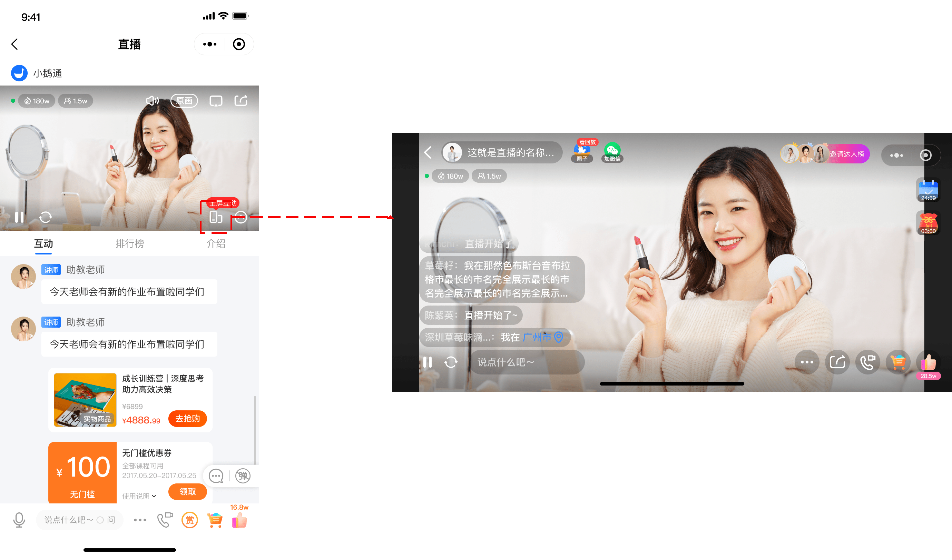Tap the 180w heat badge in landscape view
The height and width of the screenshot is (560, 952).
point(451,176)
